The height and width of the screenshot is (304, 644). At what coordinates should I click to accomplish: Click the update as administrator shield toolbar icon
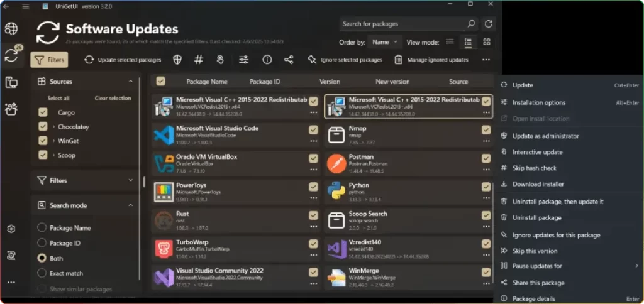point(177,60)
